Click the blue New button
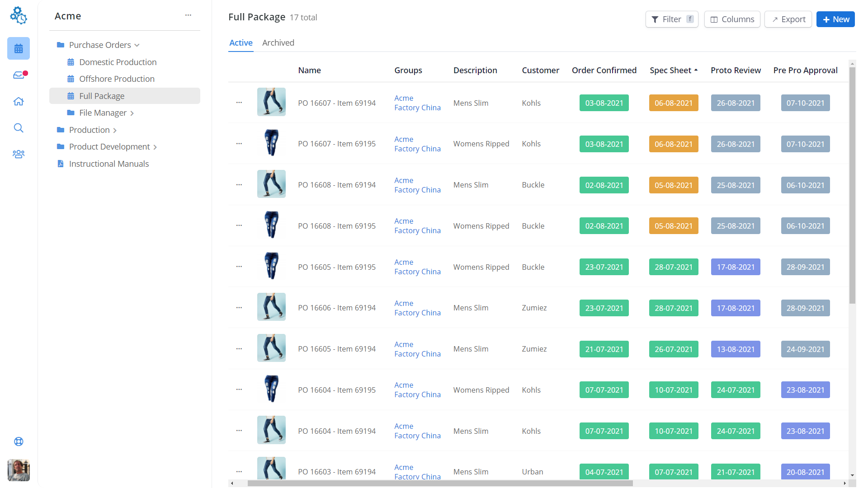 pyautogui.click(x=835, y=19)
